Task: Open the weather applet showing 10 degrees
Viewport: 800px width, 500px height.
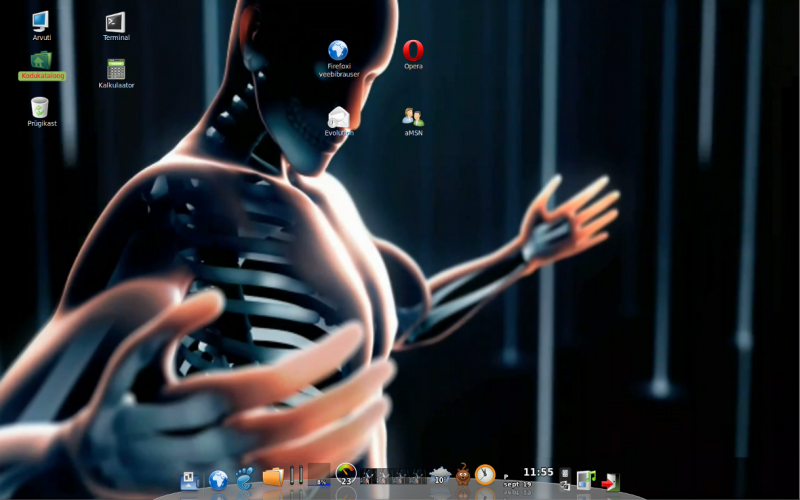Action: (439, 475)
